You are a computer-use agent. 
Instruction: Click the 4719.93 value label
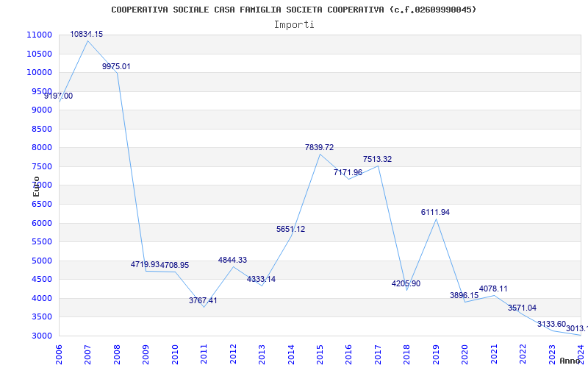pyautogui.click(x=145, y=264)
